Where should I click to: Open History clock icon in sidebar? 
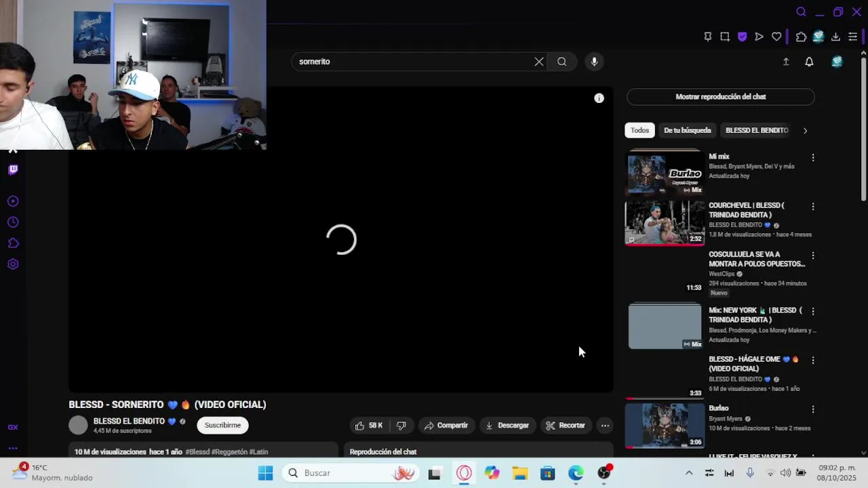click(x=13, y=222)
